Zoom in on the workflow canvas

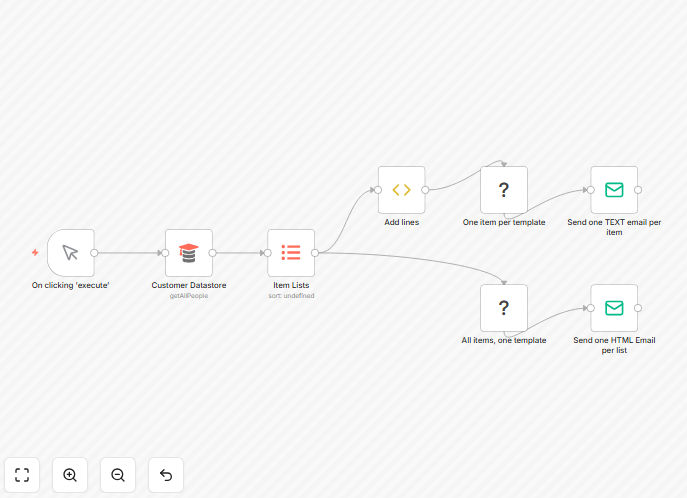(70, 475)
